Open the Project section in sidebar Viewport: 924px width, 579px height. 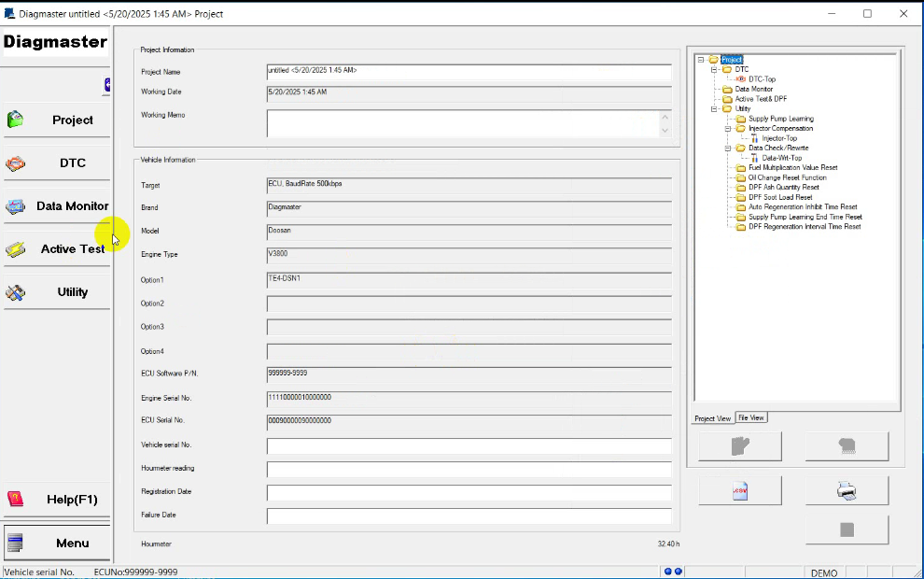(x=56, y=120)
